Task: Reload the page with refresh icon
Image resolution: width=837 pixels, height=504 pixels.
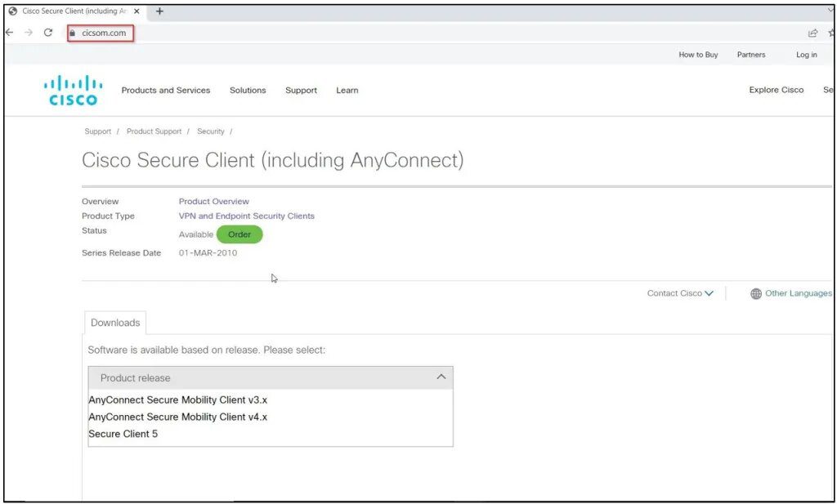Action: pyautogui.click(x=48, y=33)
